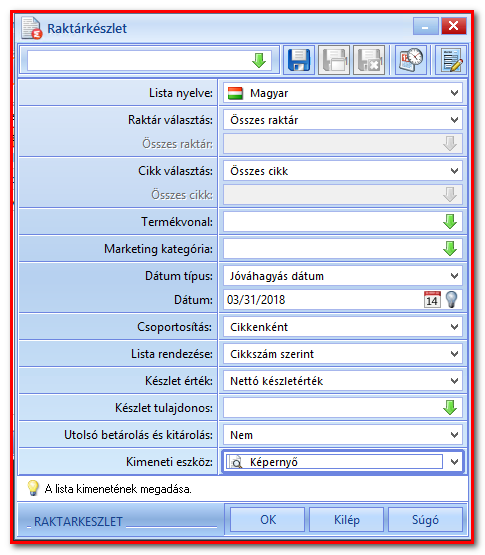The height and width of the screenshot is (555, 485).
Task: Click the OK button
Action: click(x=268, y=520)
